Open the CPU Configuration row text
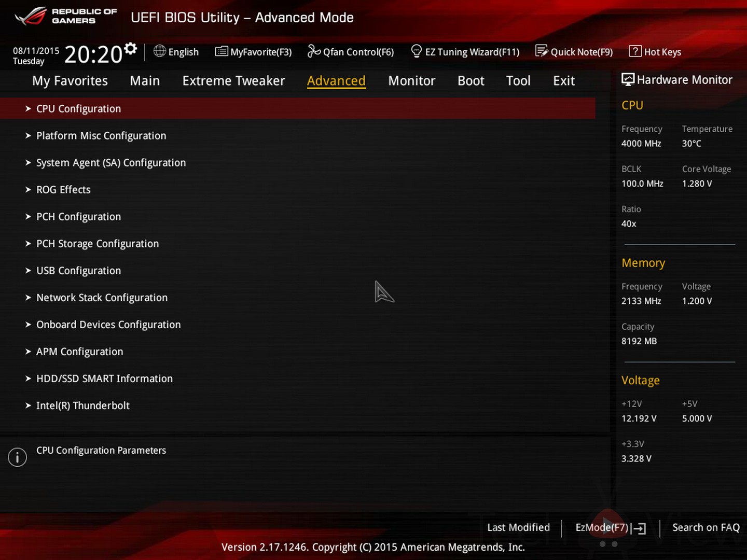 (x=78, y=109)
